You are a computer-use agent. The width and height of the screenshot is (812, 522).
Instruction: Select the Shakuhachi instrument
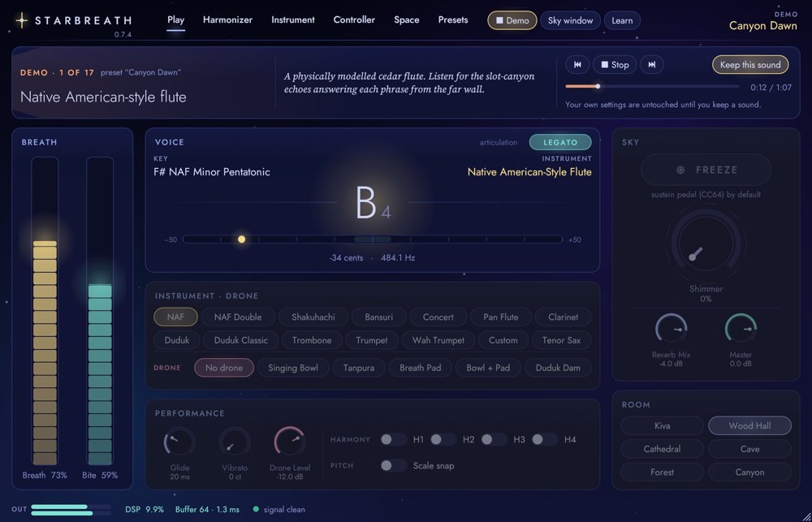tap(313, 317)
